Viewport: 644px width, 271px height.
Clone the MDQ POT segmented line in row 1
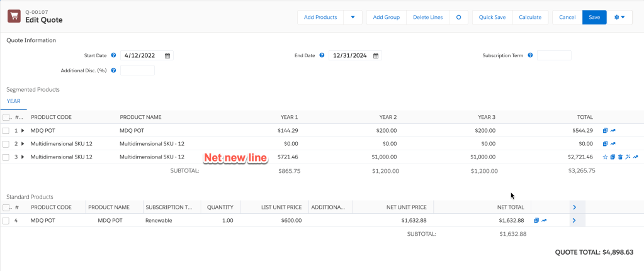pyautogui.click(x=605, y=131)
